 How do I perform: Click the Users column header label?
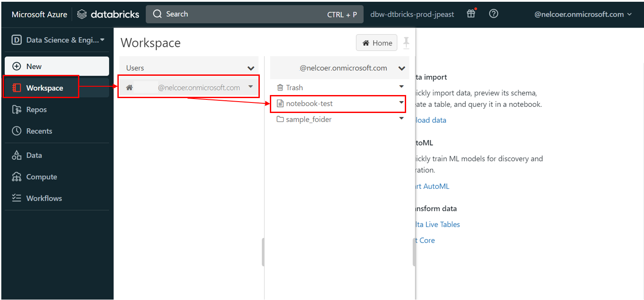[135, 68]
